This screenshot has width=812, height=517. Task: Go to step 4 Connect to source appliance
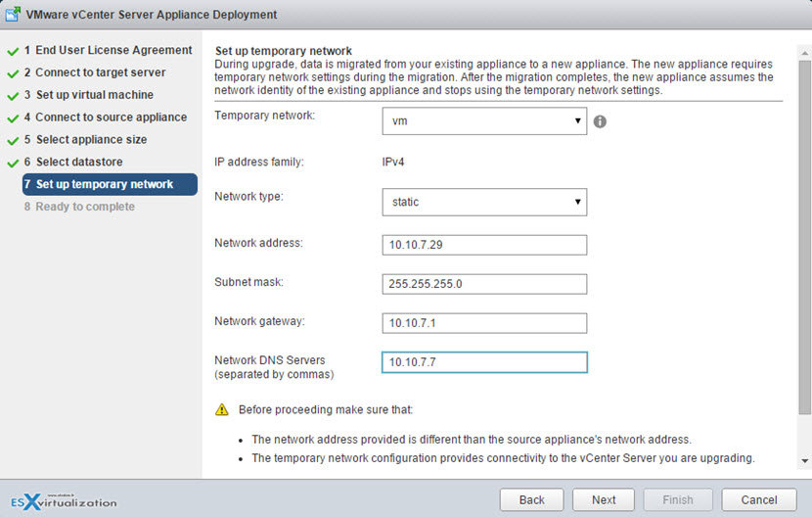pos(105,117)
